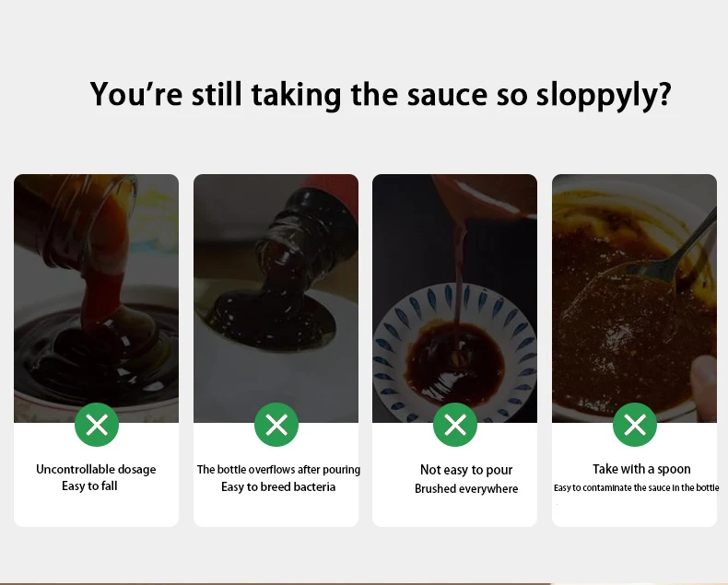Viewport: 728px width, 585px height.
Task: Click the 'Brushed everywhere' text
Action: (466, 489)
